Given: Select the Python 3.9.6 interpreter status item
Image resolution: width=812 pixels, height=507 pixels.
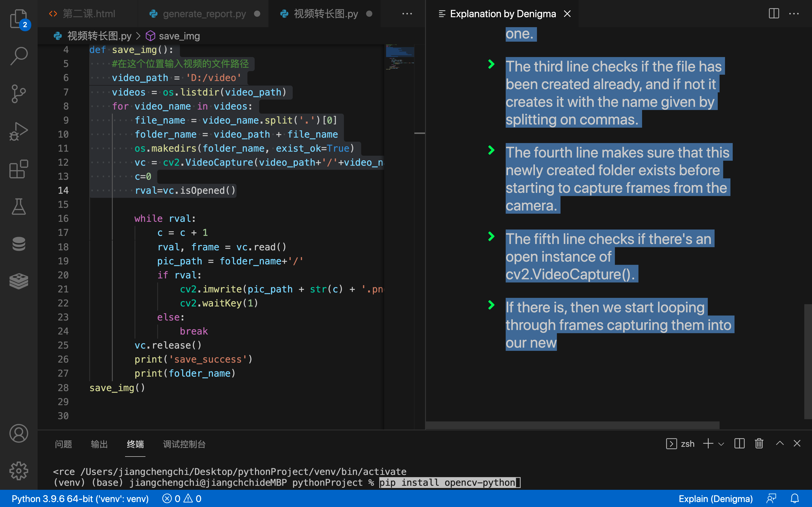Looking at the screenshot, I should (80, 499).
